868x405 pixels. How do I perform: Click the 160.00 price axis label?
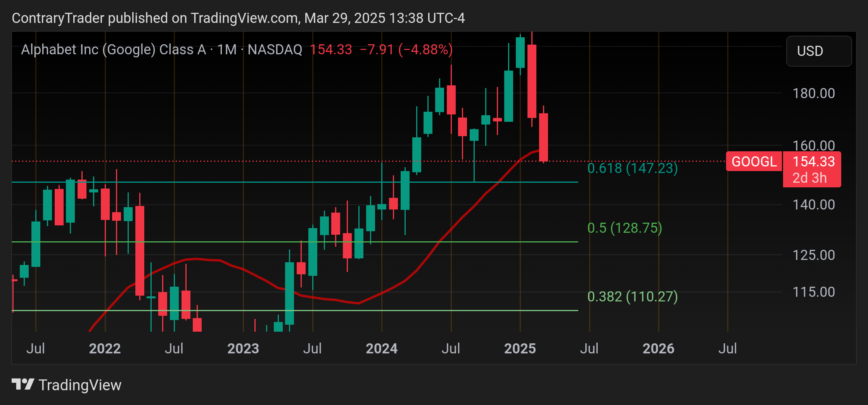pos(813,145)
